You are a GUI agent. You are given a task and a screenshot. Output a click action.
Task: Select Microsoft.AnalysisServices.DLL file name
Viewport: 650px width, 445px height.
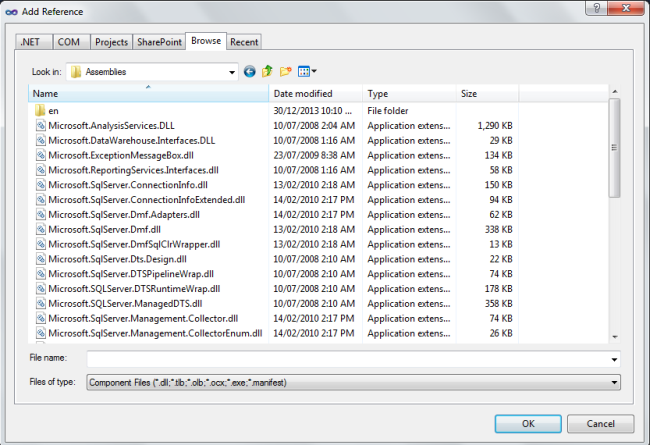click(x=112, y=126)
